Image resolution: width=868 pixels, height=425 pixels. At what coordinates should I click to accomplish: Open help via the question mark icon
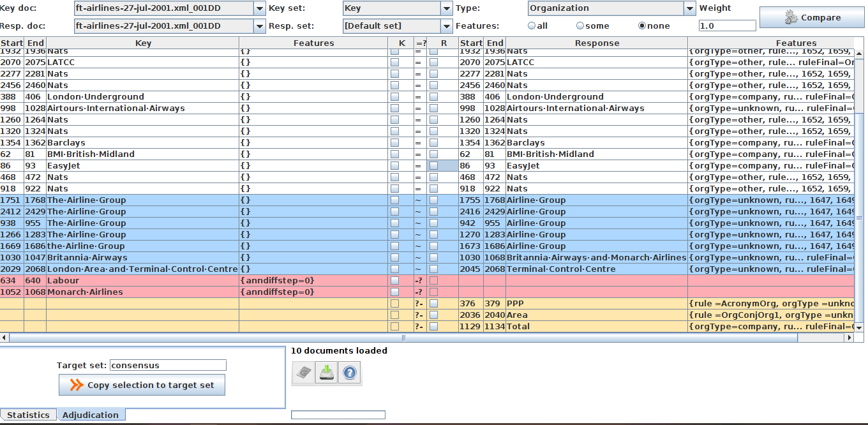(x=349, y=373)
